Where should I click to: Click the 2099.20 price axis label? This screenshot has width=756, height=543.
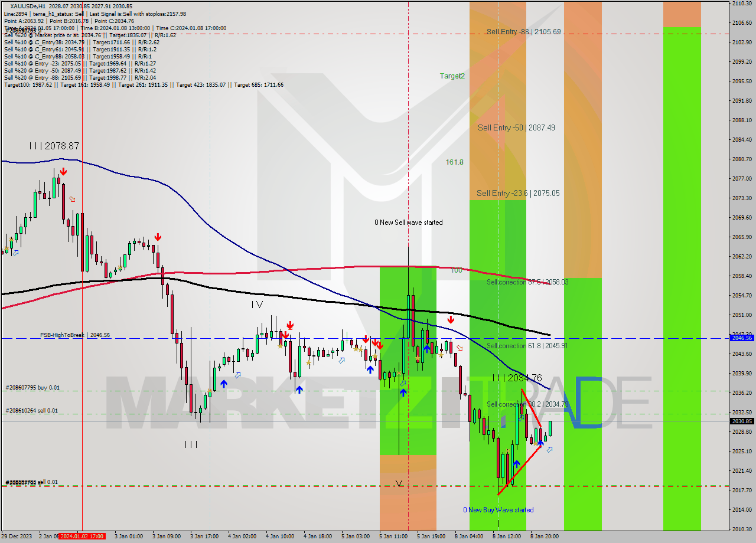click(x=741, y=62)
